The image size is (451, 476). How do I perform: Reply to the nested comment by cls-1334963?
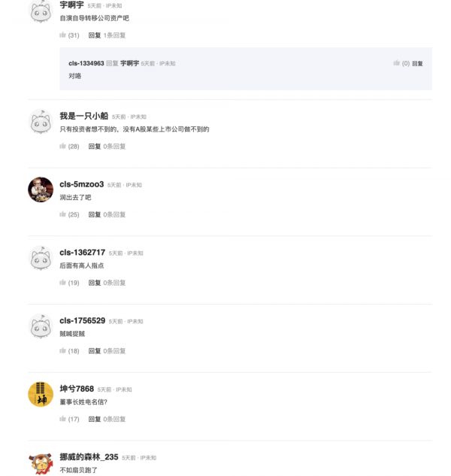(417, 64)
